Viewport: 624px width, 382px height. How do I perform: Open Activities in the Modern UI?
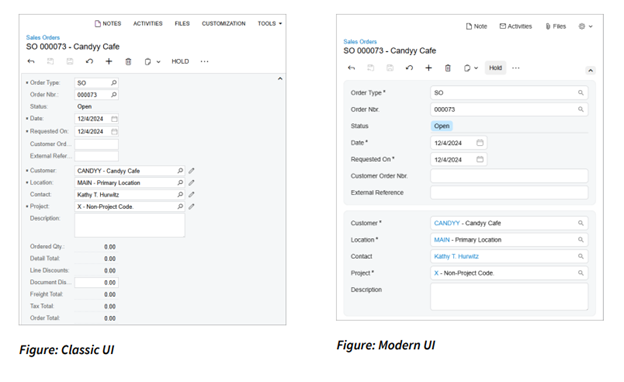tap(516, 26)
